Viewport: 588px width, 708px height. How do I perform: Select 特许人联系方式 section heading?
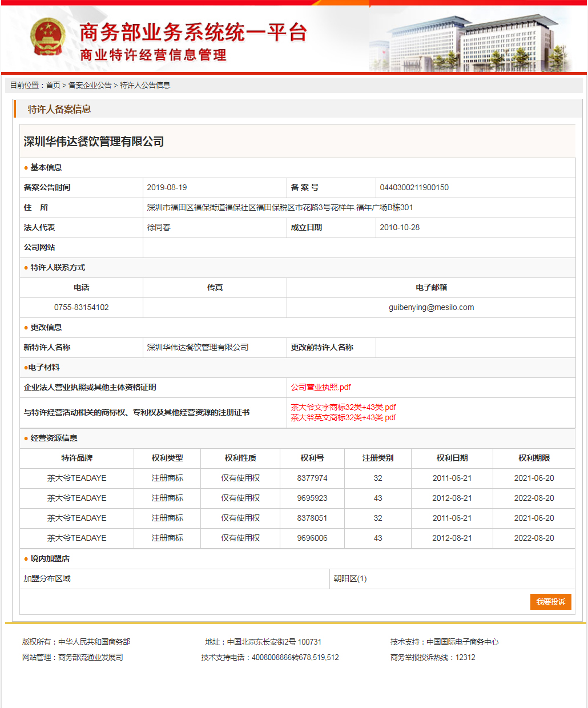(x=58, y=267)
